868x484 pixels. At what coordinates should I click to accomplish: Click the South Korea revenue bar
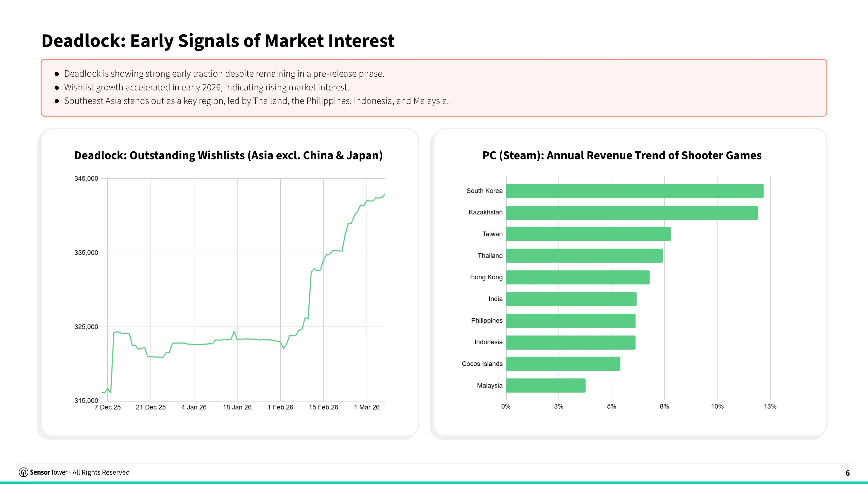(x=635, y=191)
